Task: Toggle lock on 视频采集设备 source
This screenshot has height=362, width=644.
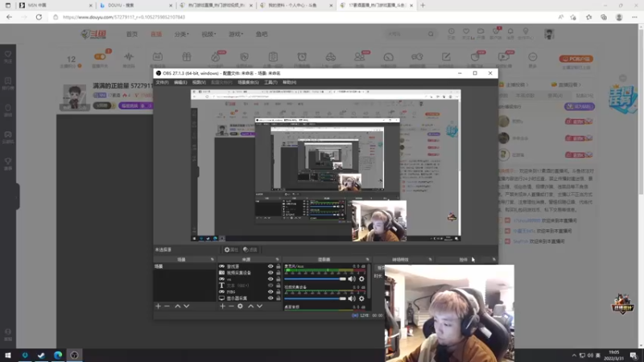Action: tap(278, 273)
